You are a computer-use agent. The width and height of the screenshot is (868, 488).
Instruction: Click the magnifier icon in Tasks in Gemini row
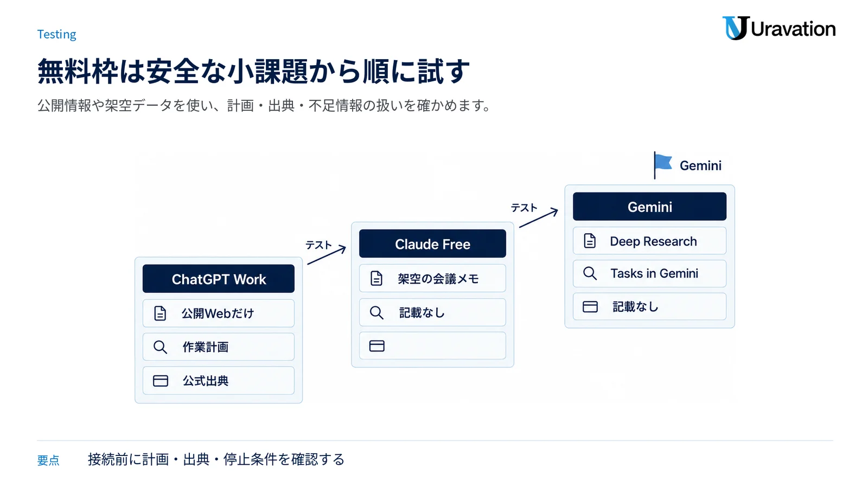[590, 273]
